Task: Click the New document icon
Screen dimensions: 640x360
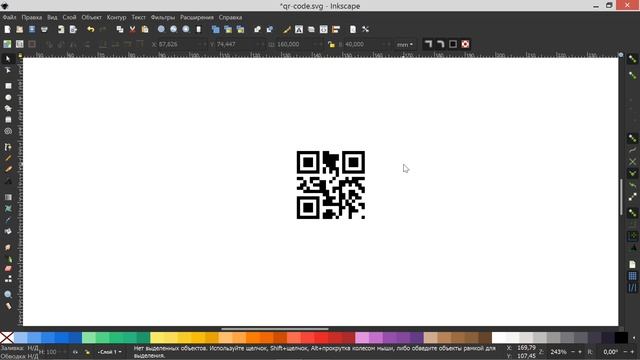Action: [7, 29]
